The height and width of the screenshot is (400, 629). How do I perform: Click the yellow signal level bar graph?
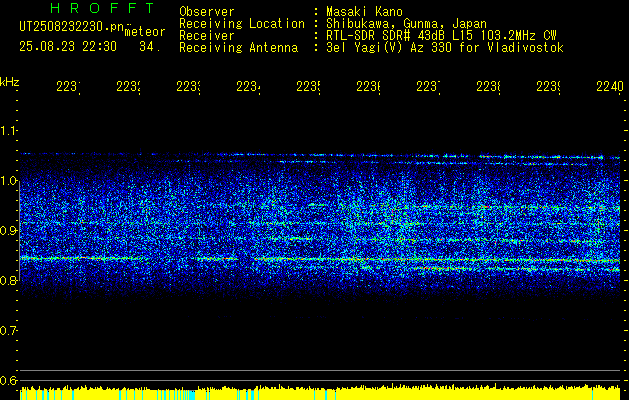click(320, 392)
